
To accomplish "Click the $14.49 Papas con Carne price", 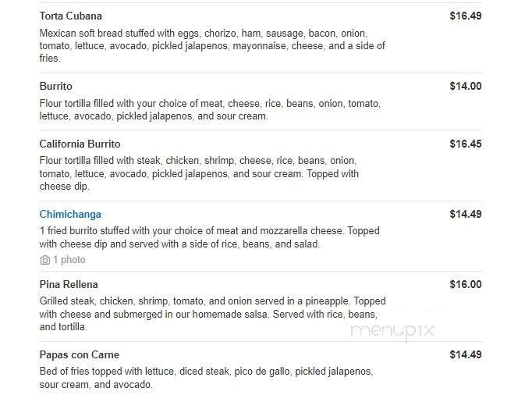I will (x=466, y=355).
